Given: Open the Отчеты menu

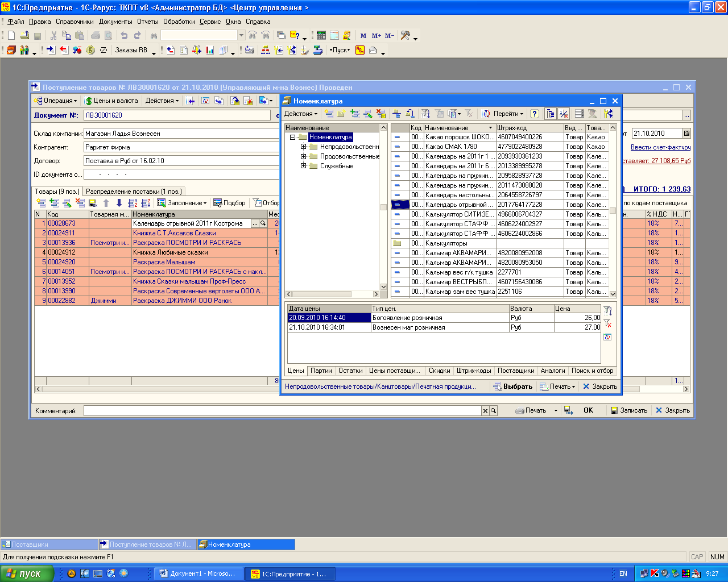Looking at the screenshot, I should 148,22.
